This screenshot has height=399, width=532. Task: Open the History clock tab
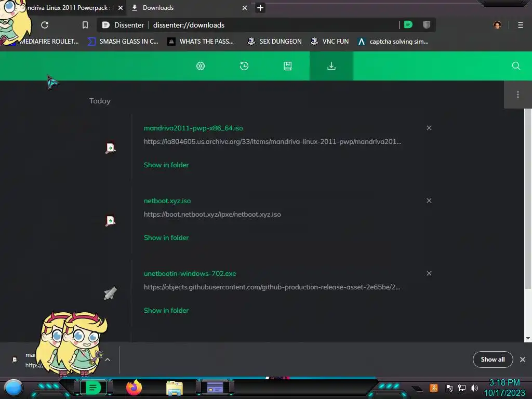[x=244, y=66]
